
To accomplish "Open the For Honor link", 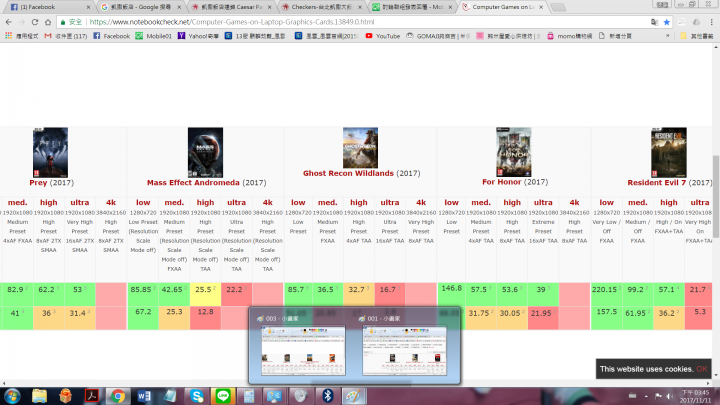I will 501,182.
